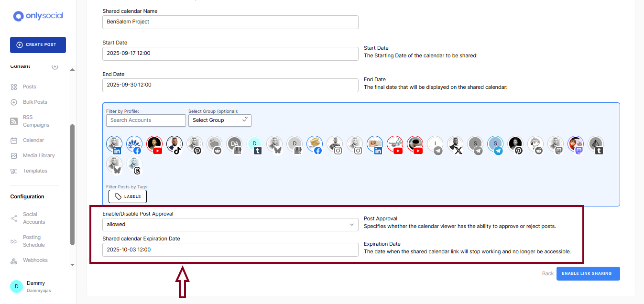Toggle the teal D Tumblr account
This screenshot has height=304, width=644.
(x=255, y=144)
